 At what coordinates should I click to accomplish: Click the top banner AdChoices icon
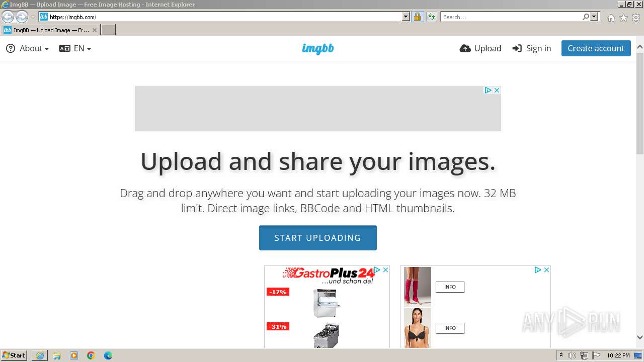488,90
